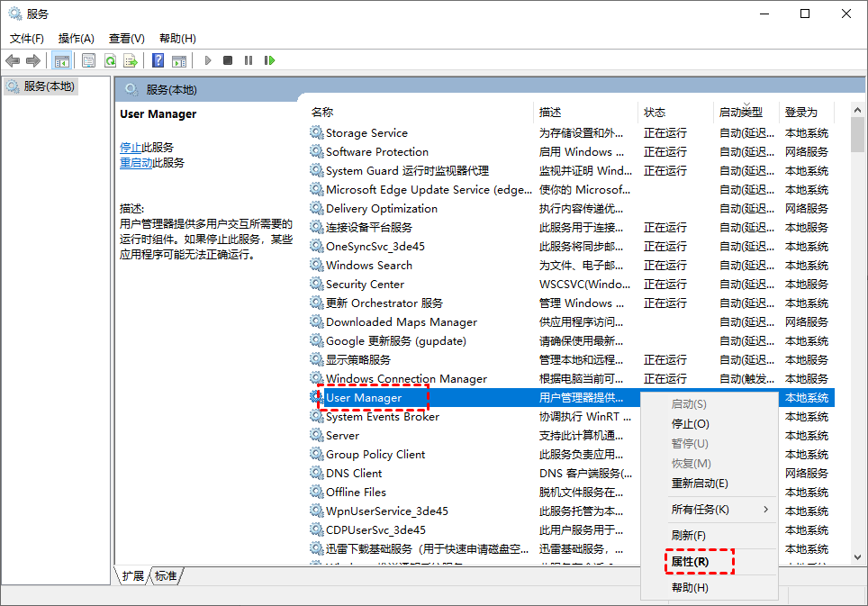The image size is (868, 606).
Task: Click the pause service icon
Action: click(x=249, y=59)
